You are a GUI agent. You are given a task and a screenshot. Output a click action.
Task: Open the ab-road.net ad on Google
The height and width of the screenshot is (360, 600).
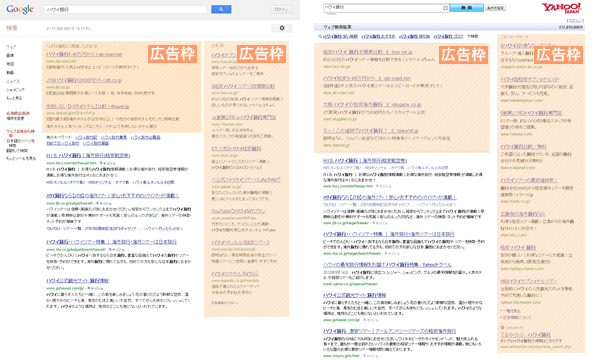[84, 54]
